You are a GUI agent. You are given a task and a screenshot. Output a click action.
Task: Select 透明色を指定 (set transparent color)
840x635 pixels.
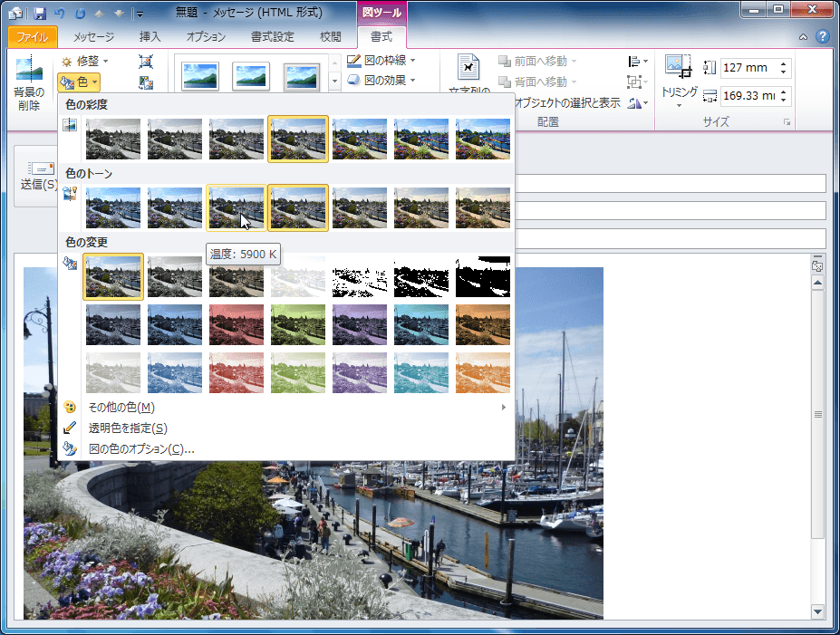point(127,428)
